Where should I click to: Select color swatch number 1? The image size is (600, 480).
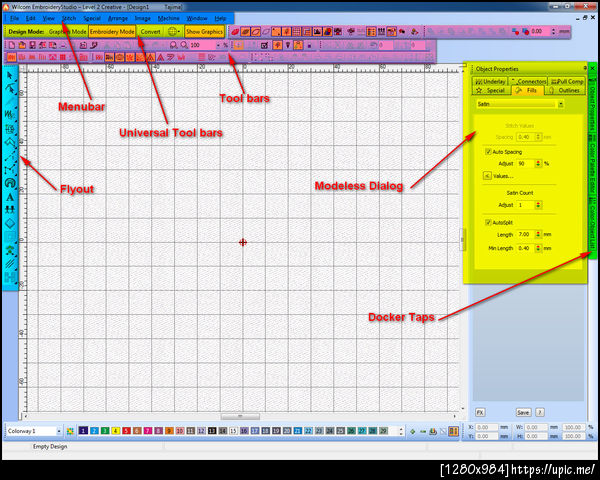(x=83, y=431)
